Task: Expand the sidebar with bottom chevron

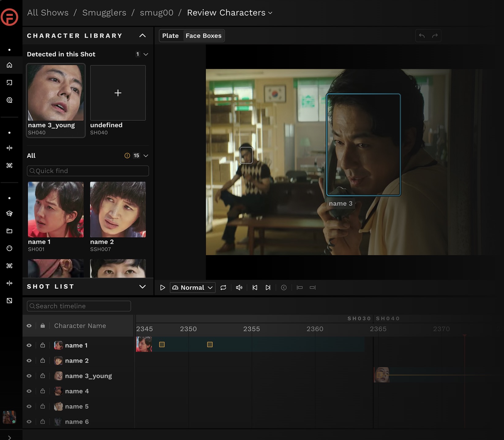Action: [9, 438]
